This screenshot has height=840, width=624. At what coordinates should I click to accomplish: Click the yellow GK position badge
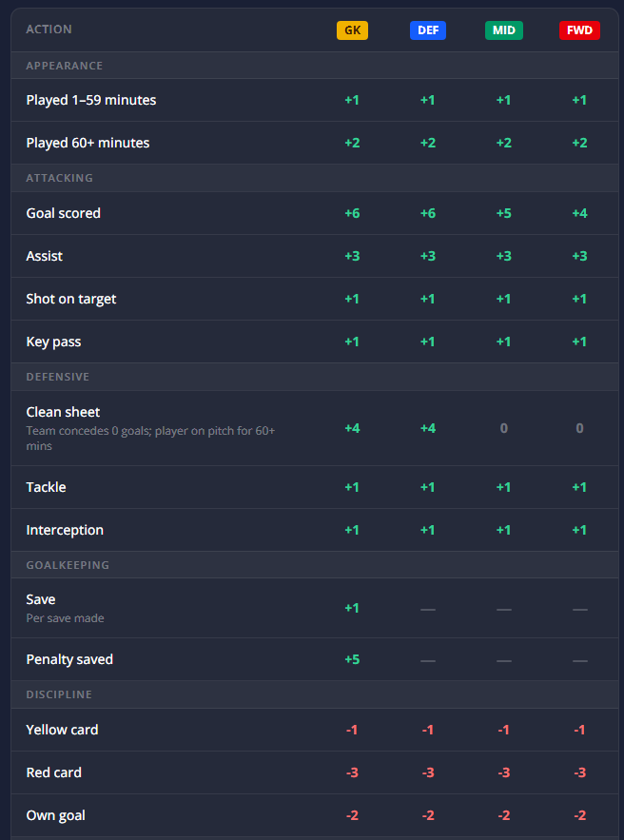(x=353, y=30)
